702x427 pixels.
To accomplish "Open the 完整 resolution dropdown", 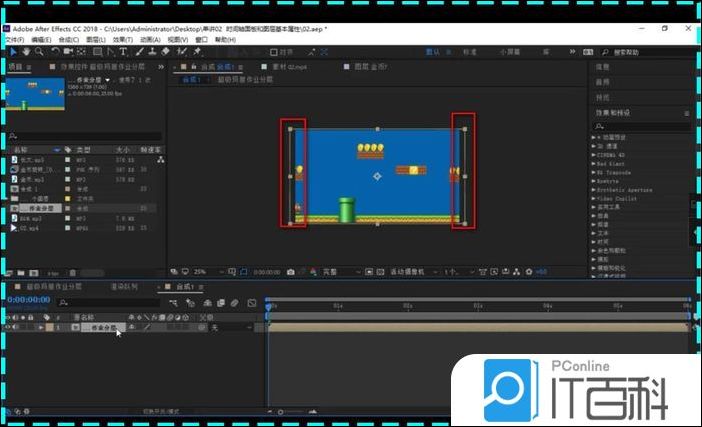I will click(332, 271).
